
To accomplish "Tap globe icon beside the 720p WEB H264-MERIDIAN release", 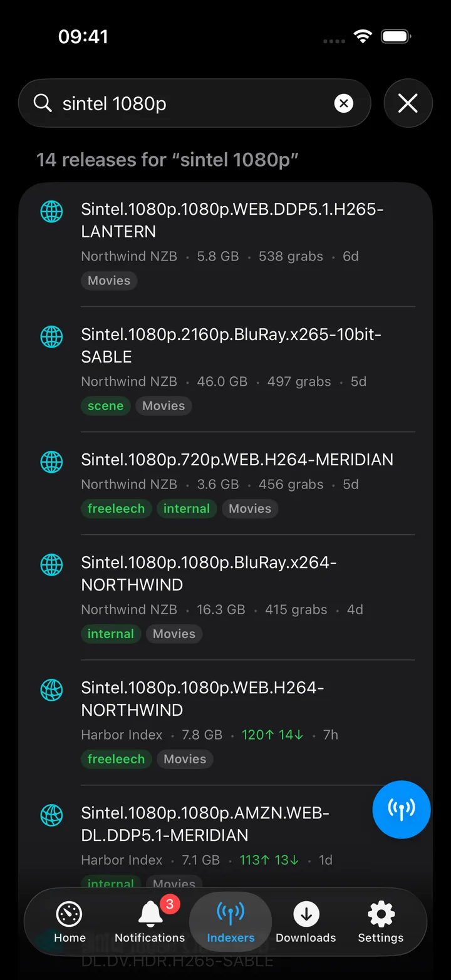I will pyautogui.click(x=51, y=462).
